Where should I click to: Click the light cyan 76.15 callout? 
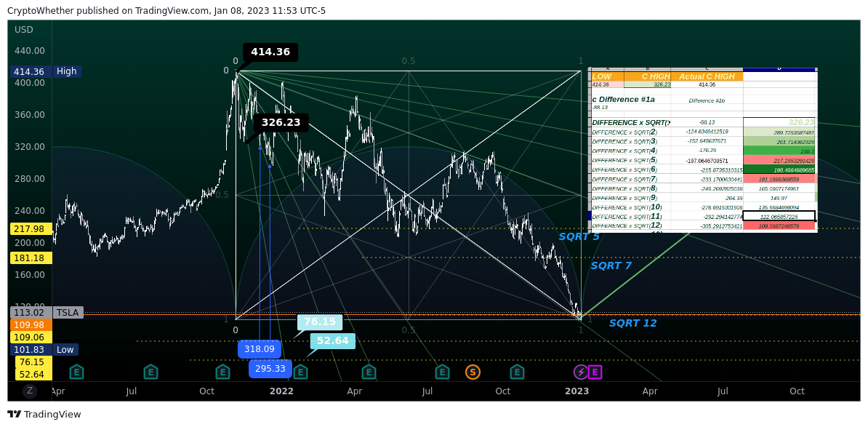click(320, 322)
